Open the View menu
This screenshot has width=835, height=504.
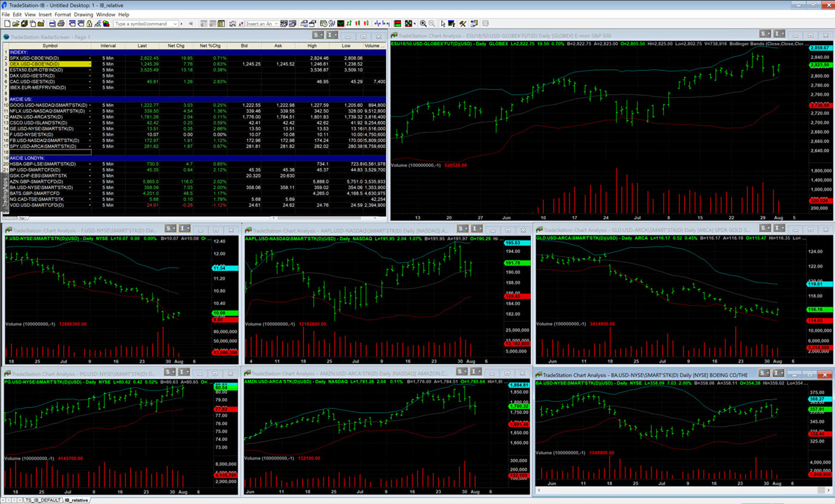(30, 14)
